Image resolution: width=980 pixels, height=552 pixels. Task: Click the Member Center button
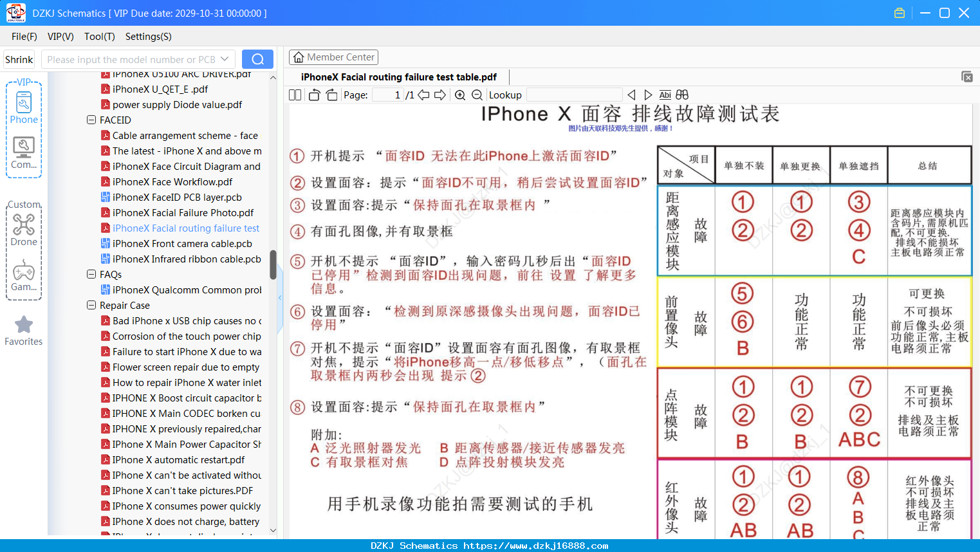(333, 57)
